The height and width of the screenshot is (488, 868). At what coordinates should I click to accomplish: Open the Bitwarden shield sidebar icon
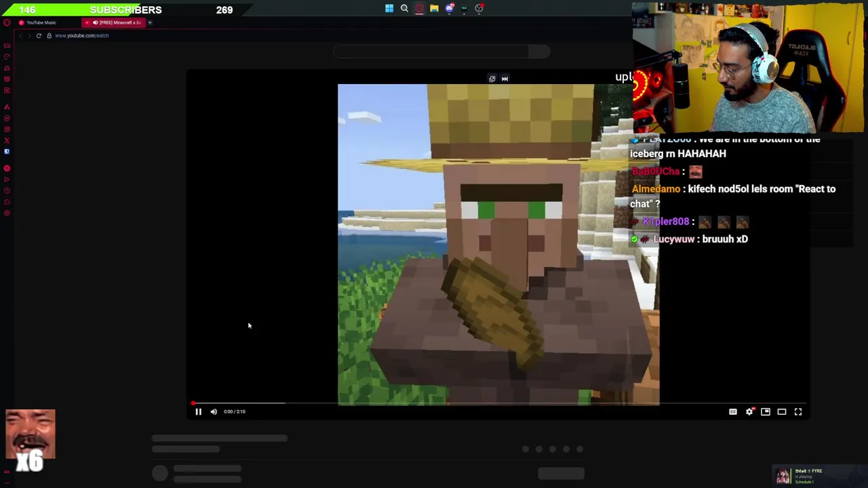point(7,152)
